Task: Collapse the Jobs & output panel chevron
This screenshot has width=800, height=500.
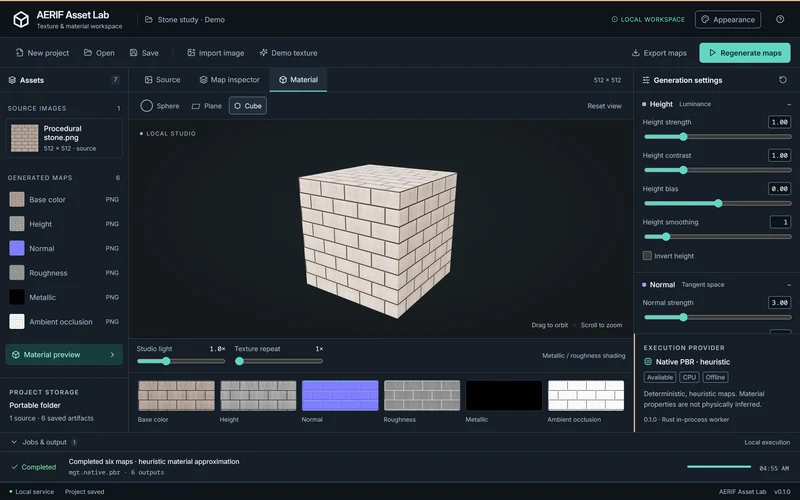Action: click(14, 442)
